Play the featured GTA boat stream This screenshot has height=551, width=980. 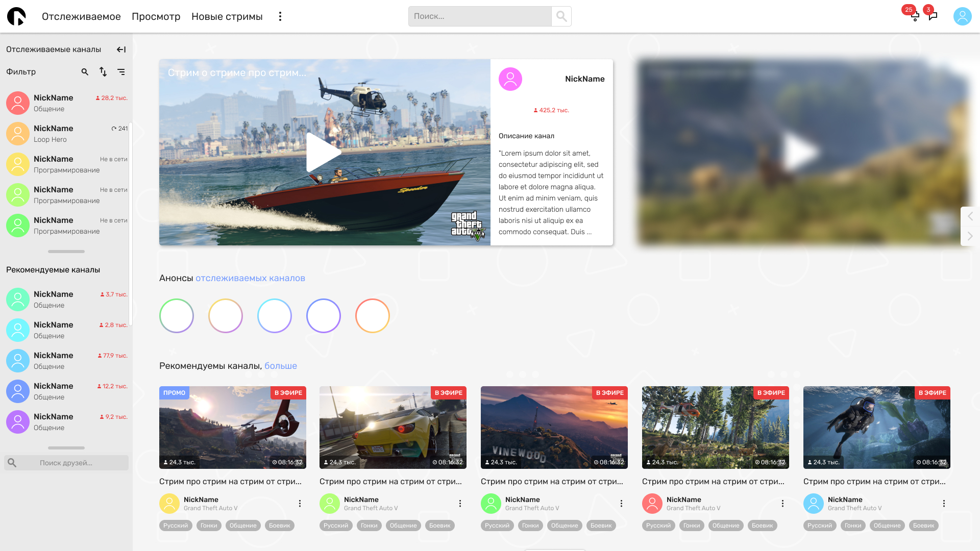(324, 152)
